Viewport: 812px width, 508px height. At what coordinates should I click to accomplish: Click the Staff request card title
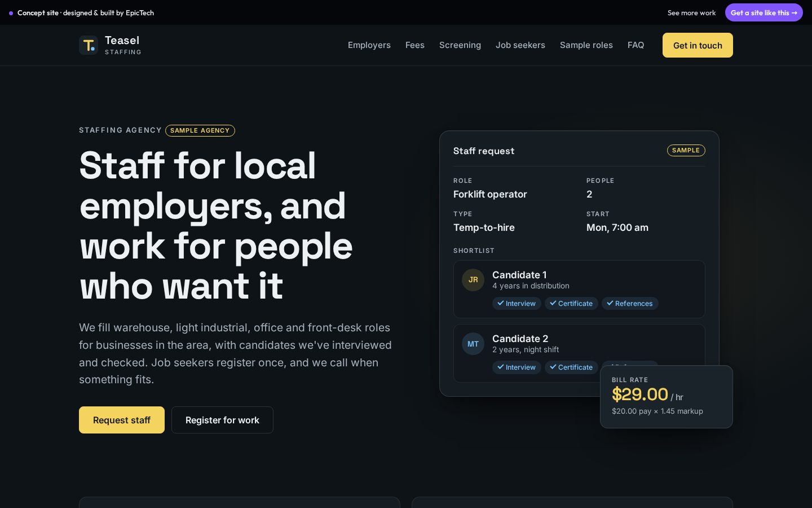pyautogui.click(x=484, y=151)
